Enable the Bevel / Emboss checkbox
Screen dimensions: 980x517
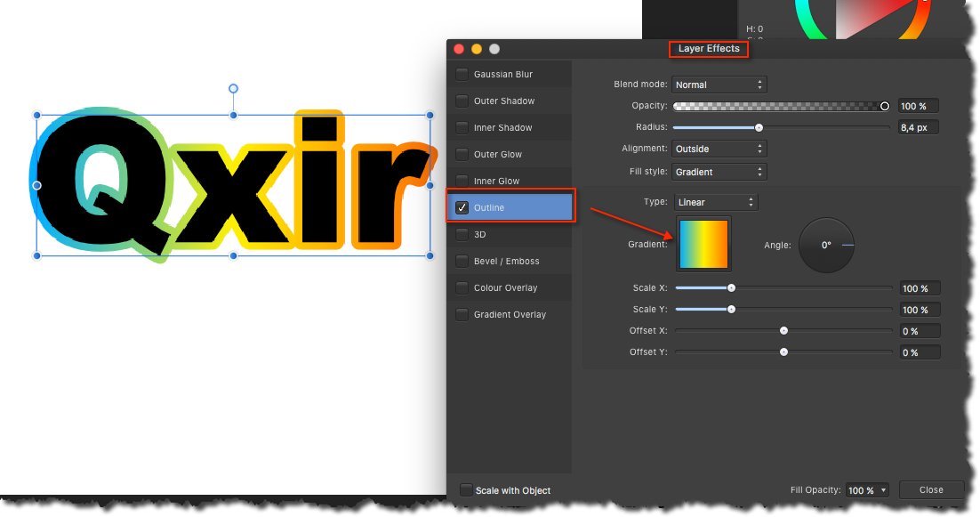tap(462, 262)
